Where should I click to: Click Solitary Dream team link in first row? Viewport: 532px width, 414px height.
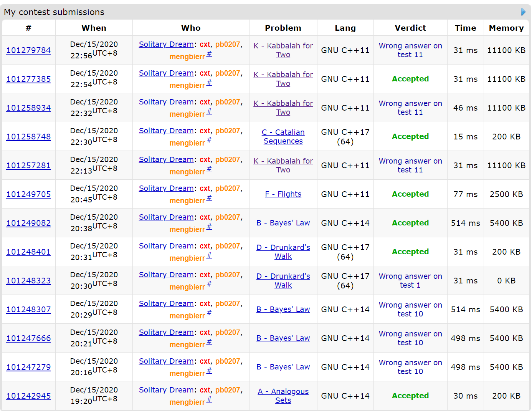166,45
